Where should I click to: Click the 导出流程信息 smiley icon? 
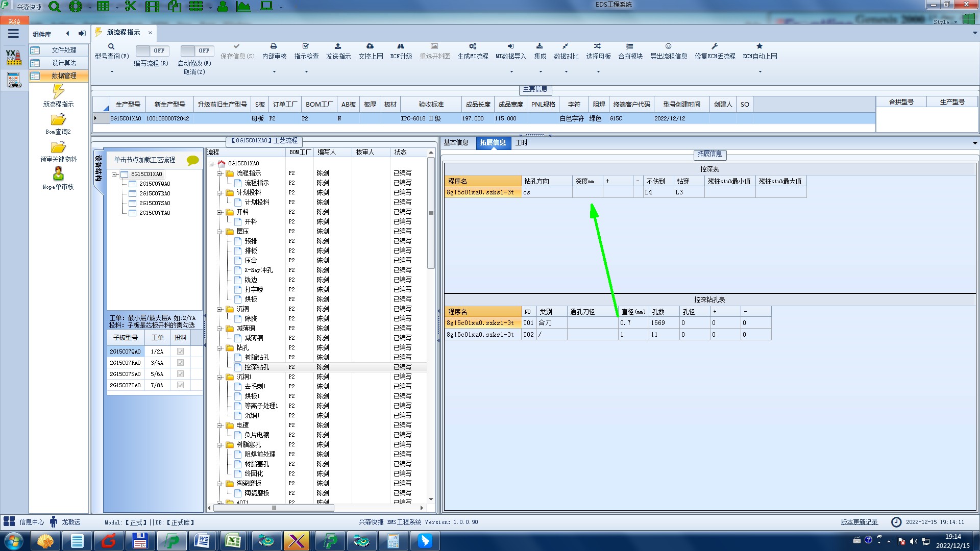tap(668, 46)
